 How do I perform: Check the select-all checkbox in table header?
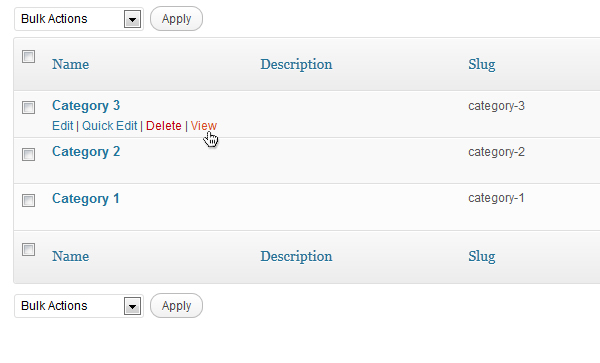(x=28, y=57)
